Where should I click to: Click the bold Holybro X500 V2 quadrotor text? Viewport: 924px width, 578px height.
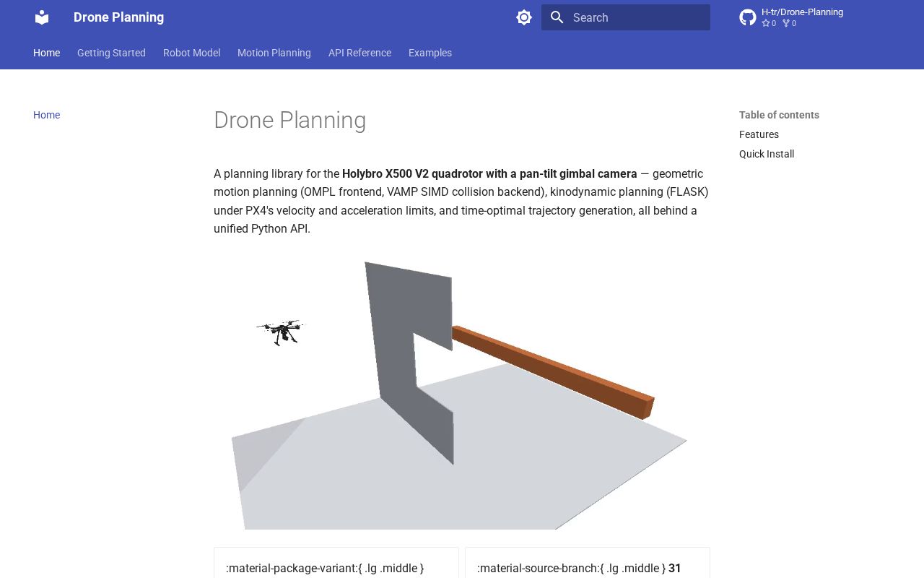tap(489, 173)
